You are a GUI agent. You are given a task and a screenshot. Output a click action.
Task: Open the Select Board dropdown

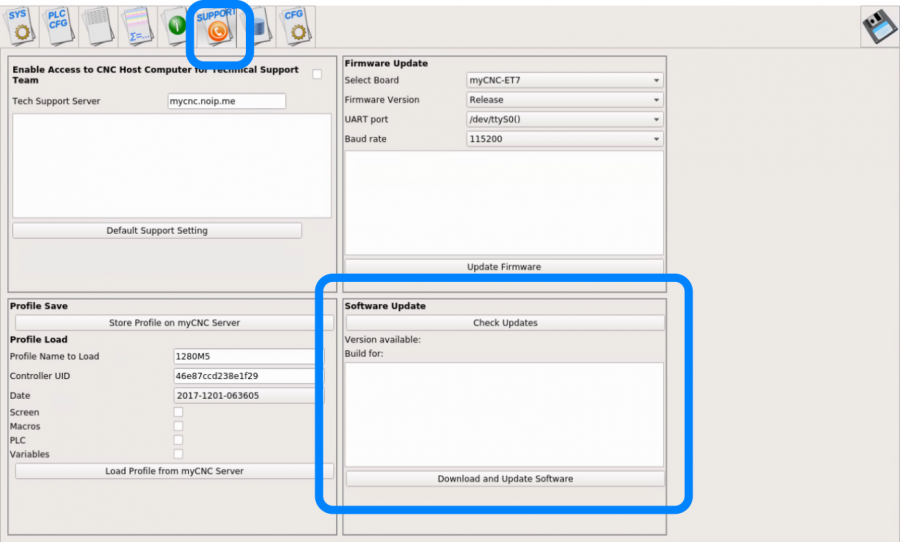pos(564,80)
